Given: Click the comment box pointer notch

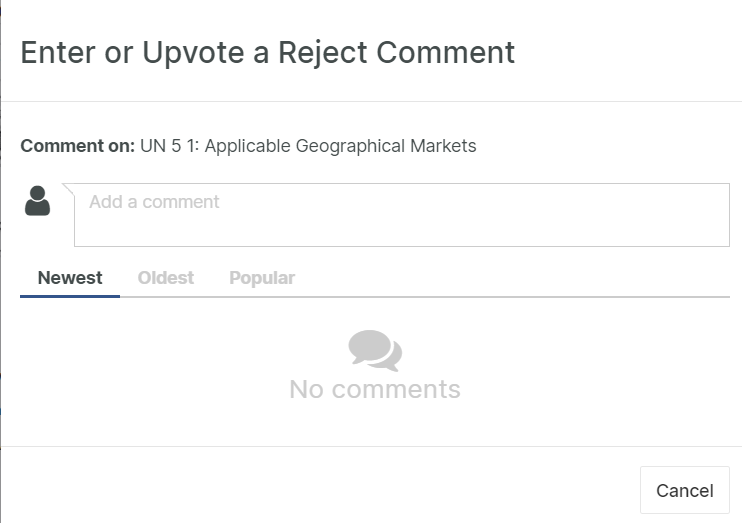Looking at the screenshot, I should coord(68,190).
